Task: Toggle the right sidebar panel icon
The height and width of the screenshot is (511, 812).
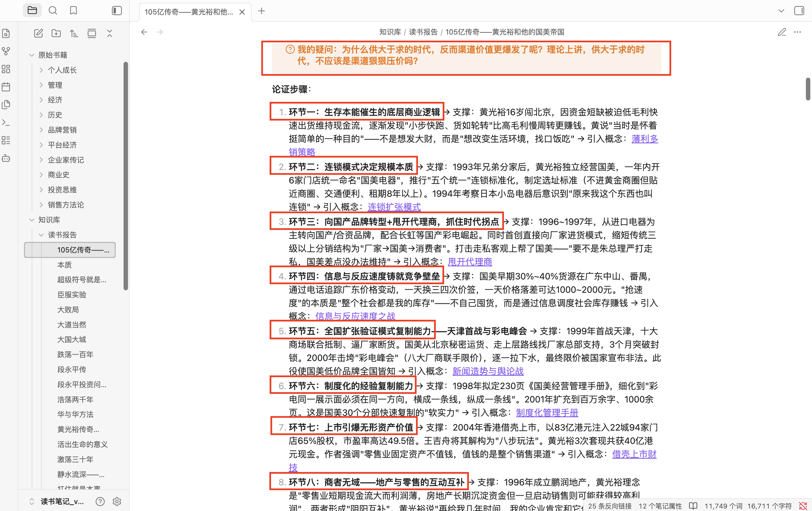Action: [799, 11]
